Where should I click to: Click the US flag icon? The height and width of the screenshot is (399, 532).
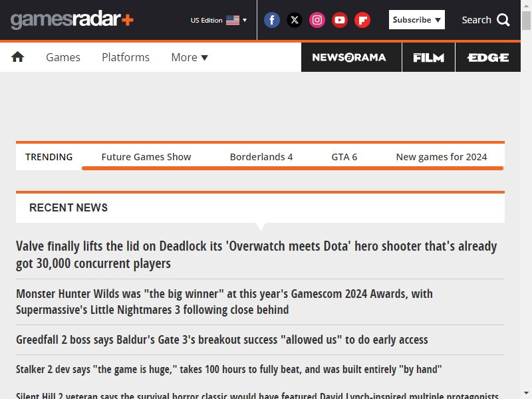[233, 21]
